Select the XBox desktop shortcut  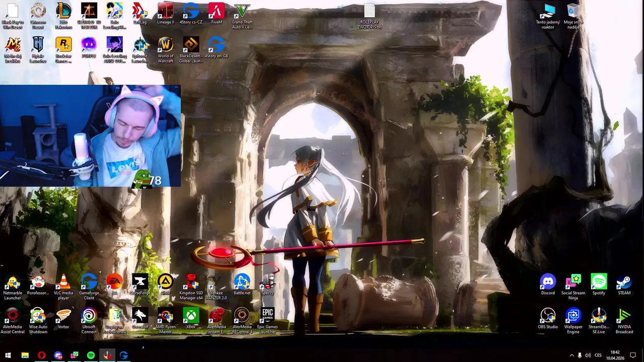191,319
